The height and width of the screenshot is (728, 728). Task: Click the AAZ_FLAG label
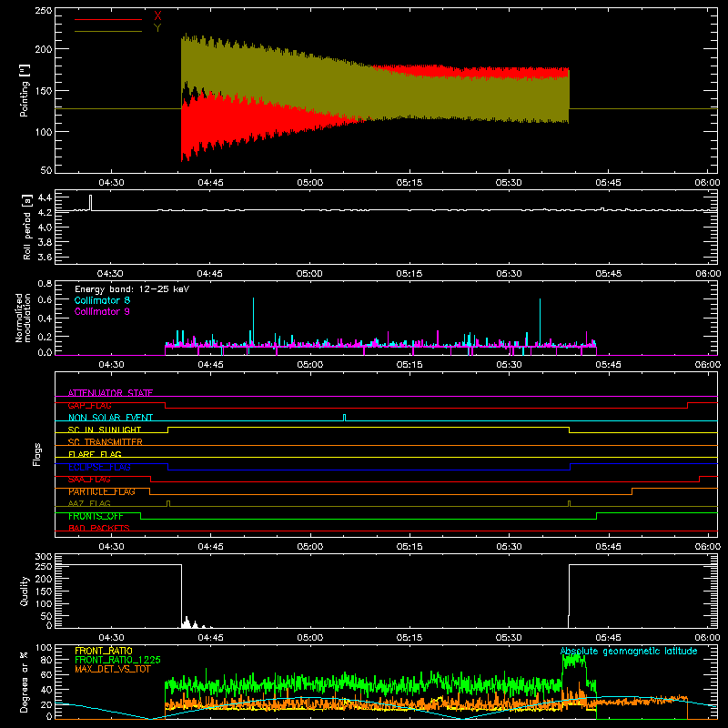pyautogui.click(x=89, y=503)
